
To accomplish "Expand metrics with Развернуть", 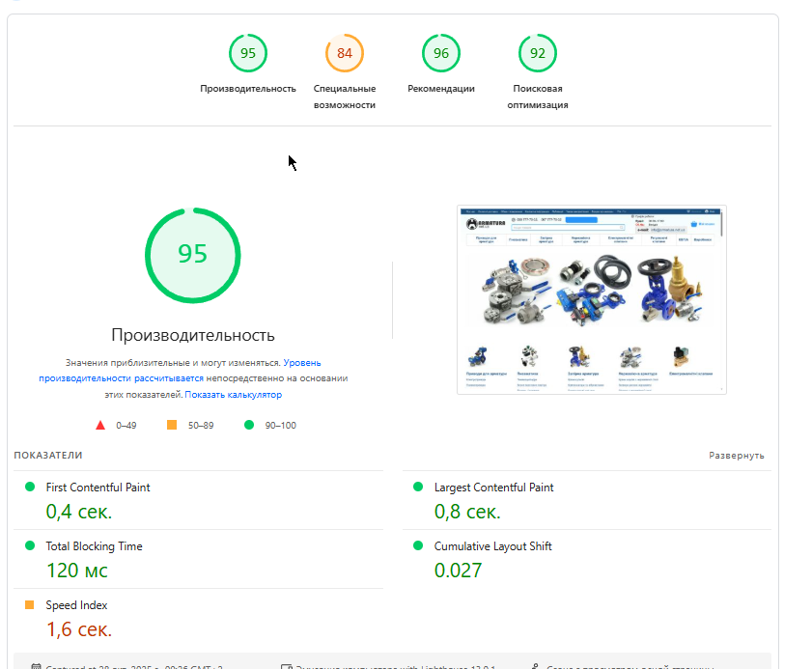I will coord(737,455).
